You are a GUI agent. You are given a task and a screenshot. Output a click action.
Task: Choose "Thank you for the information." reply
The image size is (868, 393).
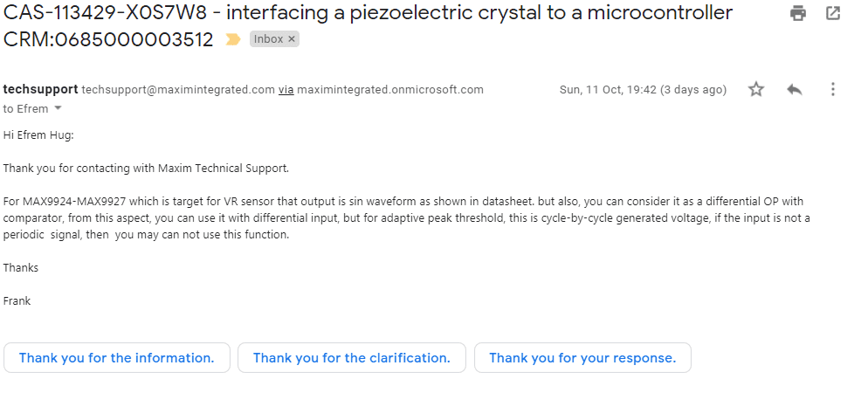pyautogui.click(x=117, y=358)
